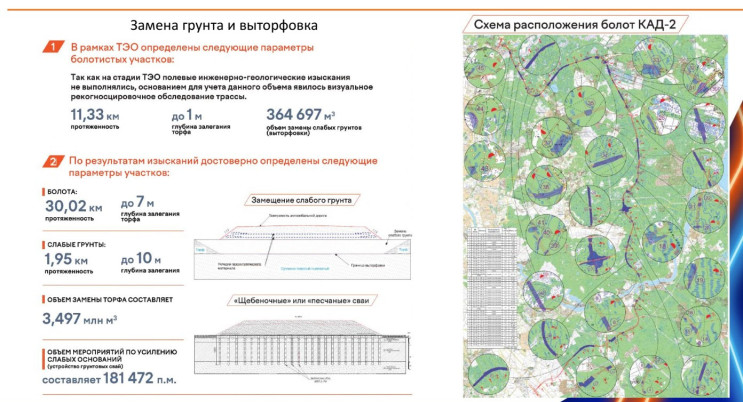Click paragraph starting "Так как на стадии ТЭО"
This screenshot has width=743, height=402.
222,87
